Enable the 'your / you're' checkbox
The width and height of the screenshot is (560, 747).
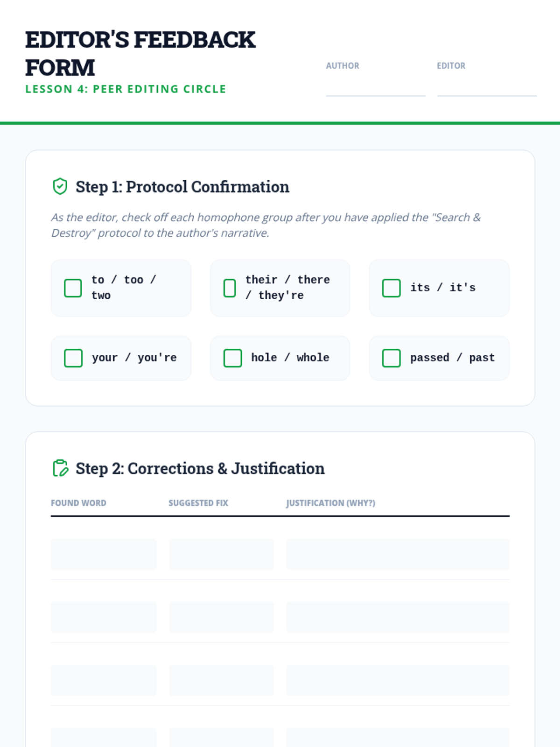pos(73,358)
